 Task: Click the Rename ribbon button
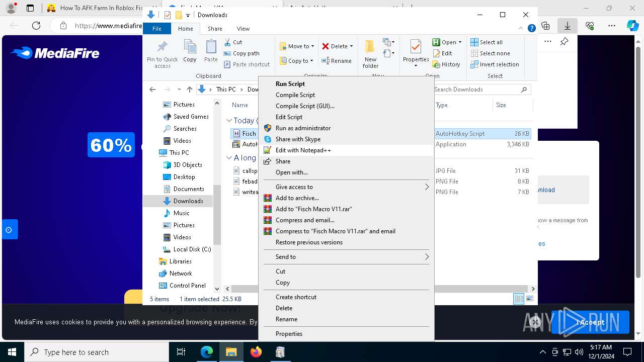coord(337,61)
